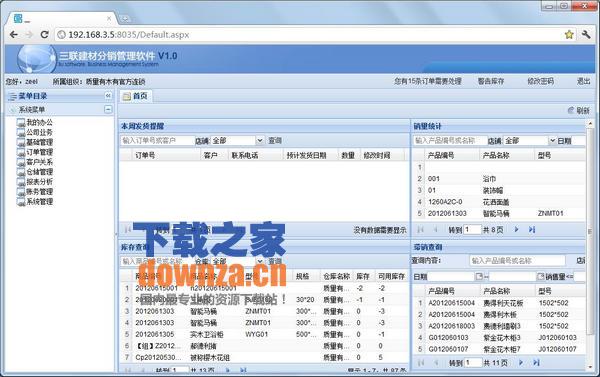Screen dimensions: 600x377
Task: Sort by the 可用库存 column header
Action: pos(391,276)
